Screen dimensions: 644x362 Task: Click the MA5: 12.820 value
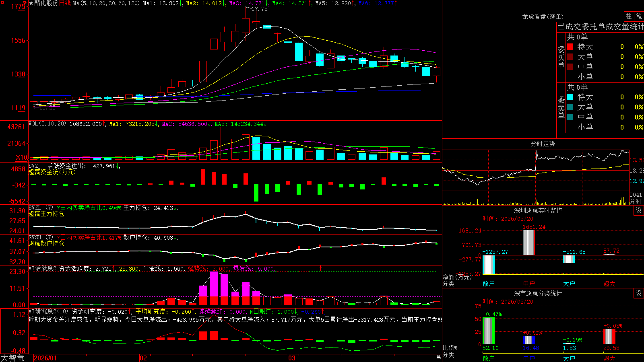[x=335, y=3]
